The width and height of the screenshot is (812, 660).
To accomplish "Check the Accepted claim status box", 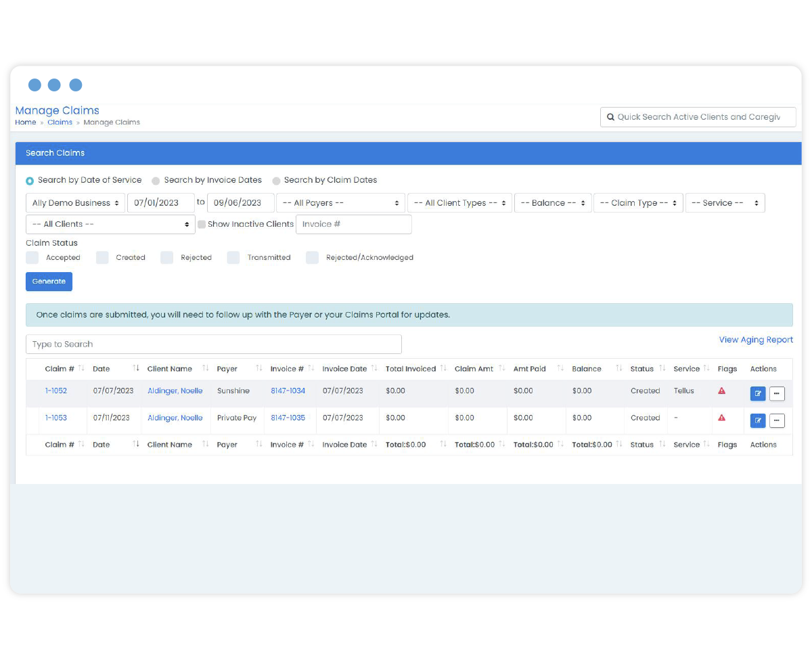I will click(32, 257).
